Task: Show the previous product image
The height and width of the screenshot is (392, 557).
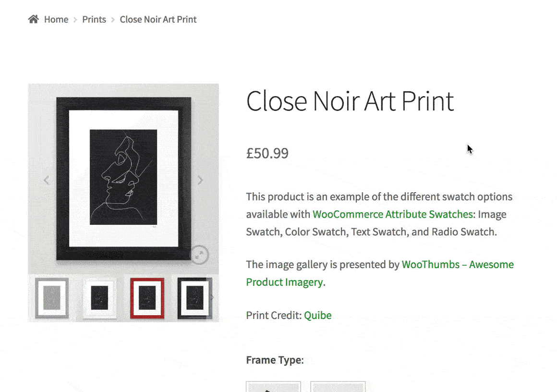Action: (47, 180)
